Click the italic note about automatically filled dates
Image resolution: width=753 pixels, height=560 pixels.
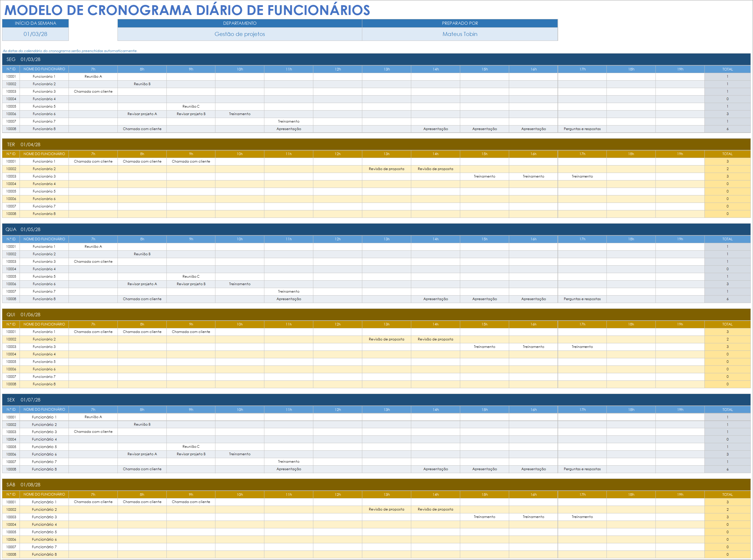pos(70,51)
